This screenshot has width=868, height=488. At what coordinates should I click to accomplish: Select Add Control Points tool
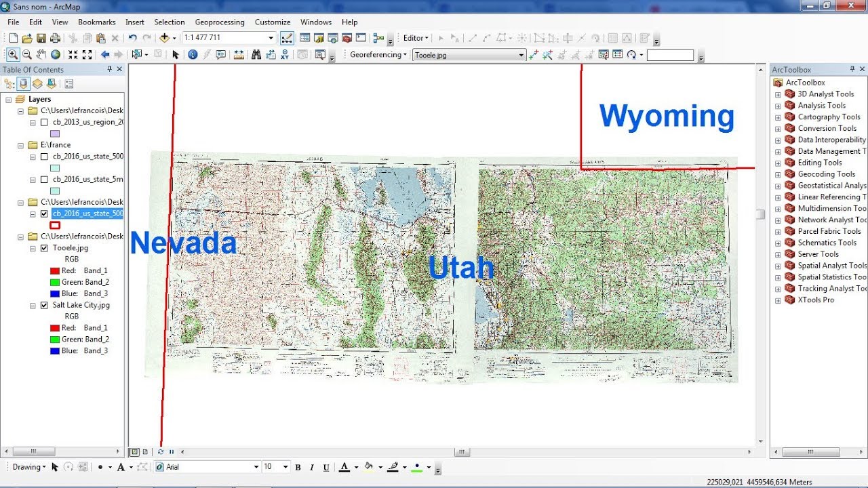tap(533, 55)
